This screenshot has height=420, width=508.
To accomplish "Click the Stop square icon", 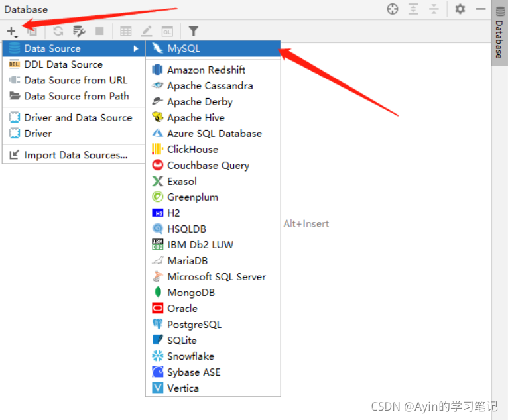I will click(99, 31).
